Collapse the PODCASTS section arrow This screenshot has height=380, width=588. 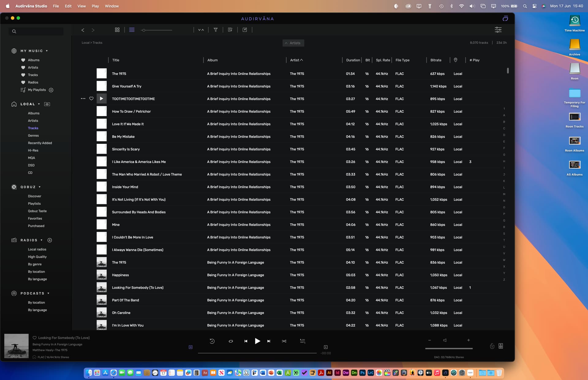[48, 293]
